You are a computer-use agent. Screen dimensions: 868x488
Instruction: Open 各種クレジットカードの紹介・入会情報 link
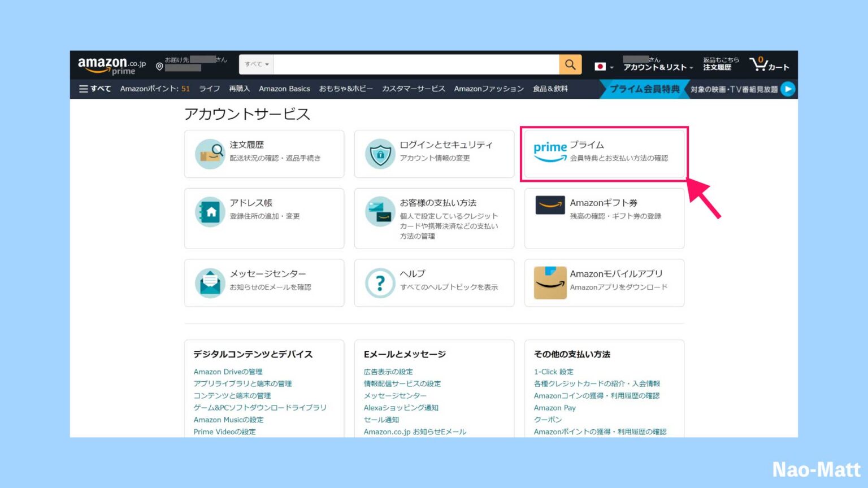pyautogui.click(x=597, y=384)
